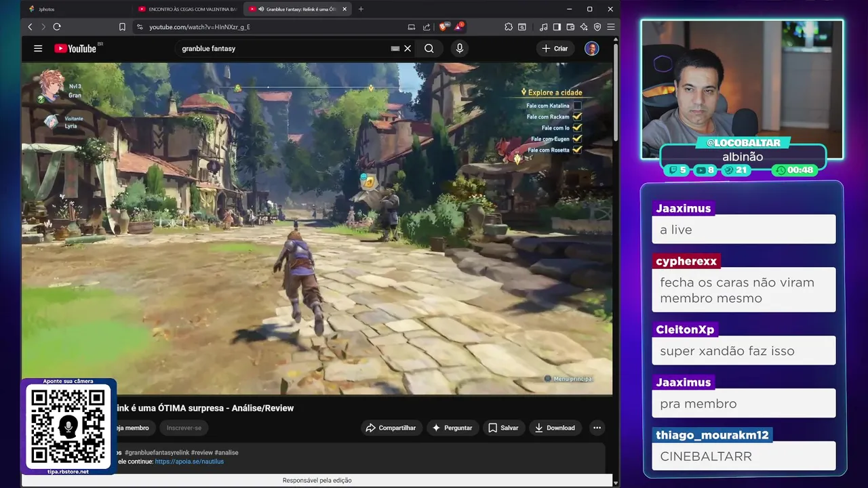Focus the YouTube search box with granblue fantasy
868x488 pixels.
285,48
